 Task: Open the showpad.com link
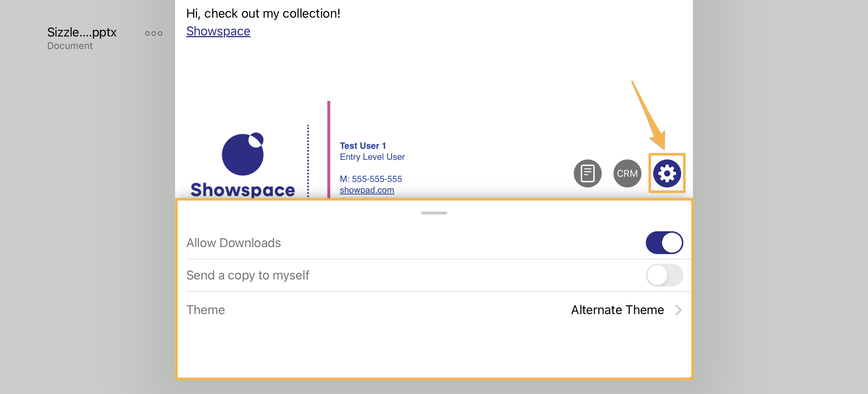(x=367, y=190)
